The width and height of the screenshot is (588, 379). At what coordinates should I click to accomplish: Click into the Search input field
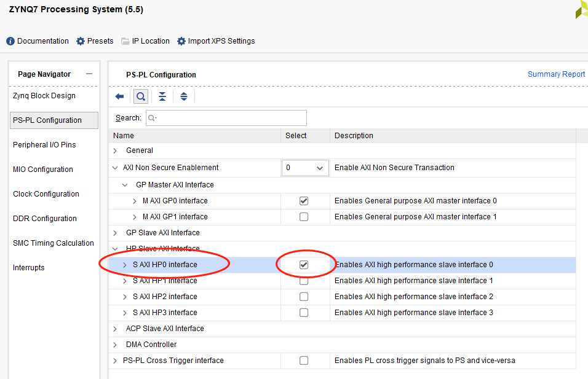(226, 118)
